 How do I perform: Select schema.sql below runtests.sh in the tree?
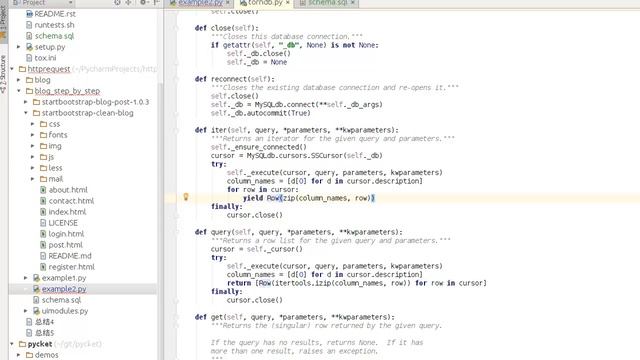[x=54, y=36]
